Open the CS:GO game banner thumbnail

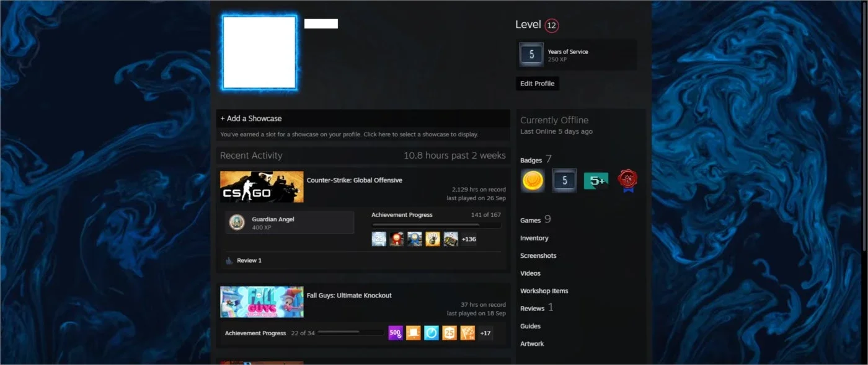[262, 187]
